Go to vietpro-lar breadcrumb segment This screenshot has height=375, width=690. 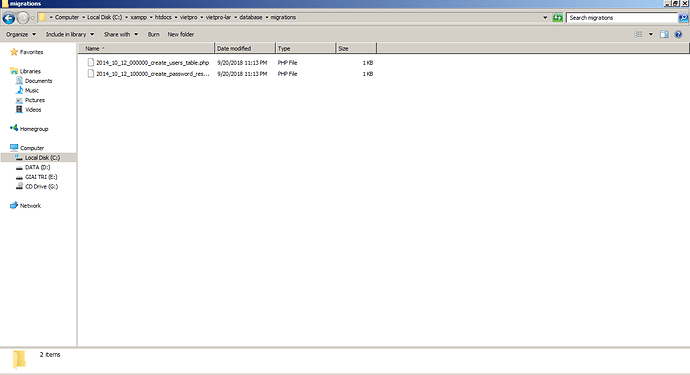(218, 18)
